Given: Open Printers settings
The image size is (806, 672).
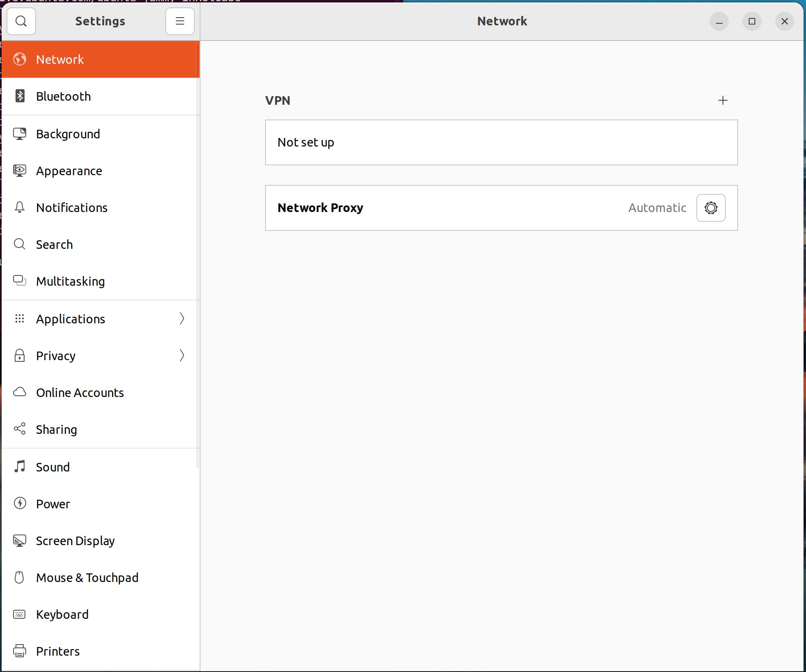Looking at the screenshot, I should pyautogui.click(x=101, y=651).
